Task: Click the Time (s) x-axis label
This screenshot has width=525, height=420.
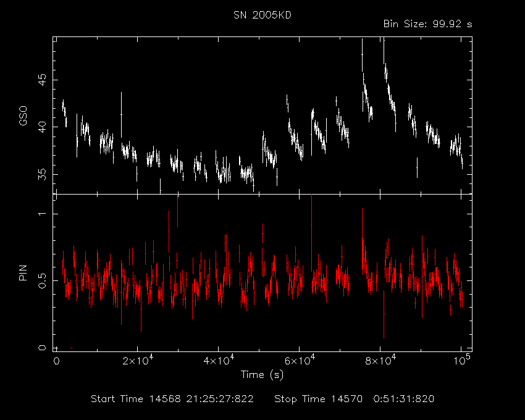Action: point(262,374)
